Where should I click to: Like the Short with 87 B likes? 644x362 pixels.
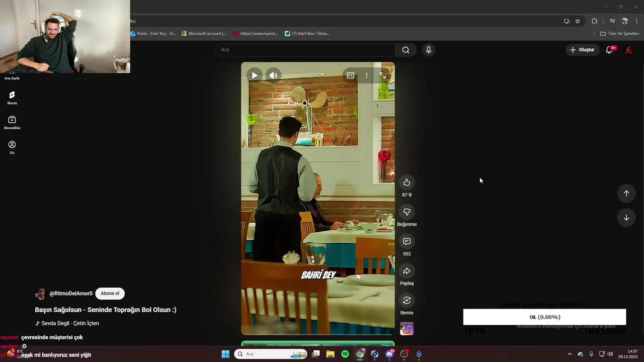407,183
